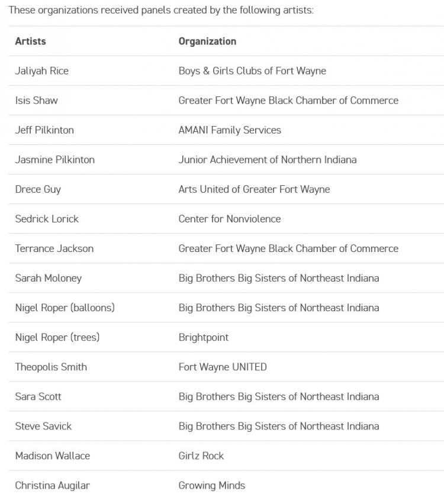
Task: Click the Center for Nonviolence cell
Action: pos(230,219)
